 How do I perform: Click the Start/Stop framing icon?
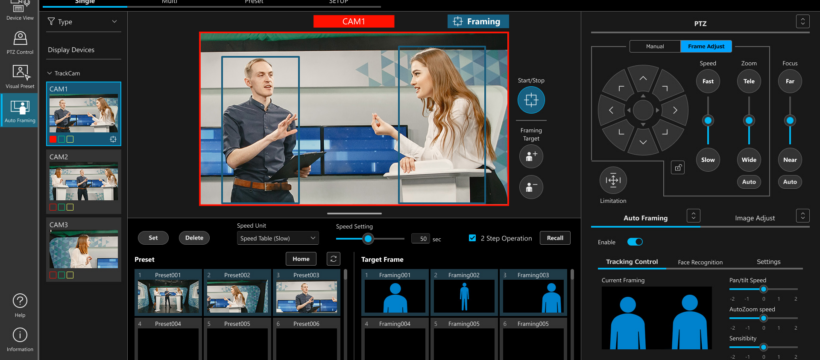tap(531, 100)
